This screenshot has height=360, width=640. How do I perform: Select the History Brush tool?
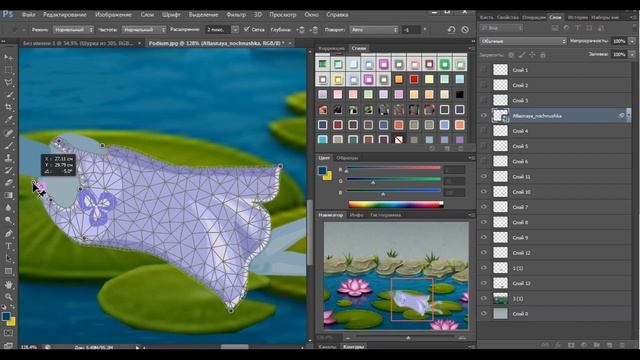coord(8,170)
